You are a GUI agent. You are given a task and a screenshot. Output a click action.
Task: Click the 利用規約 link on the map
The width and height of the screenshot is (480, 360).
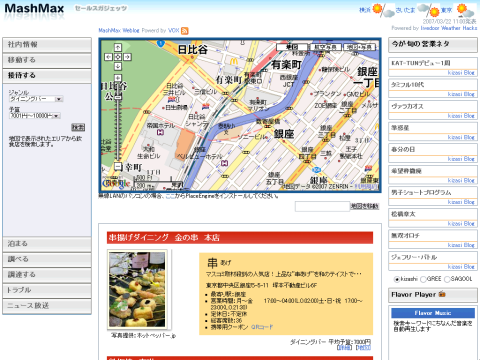click(x=366, y=187)
